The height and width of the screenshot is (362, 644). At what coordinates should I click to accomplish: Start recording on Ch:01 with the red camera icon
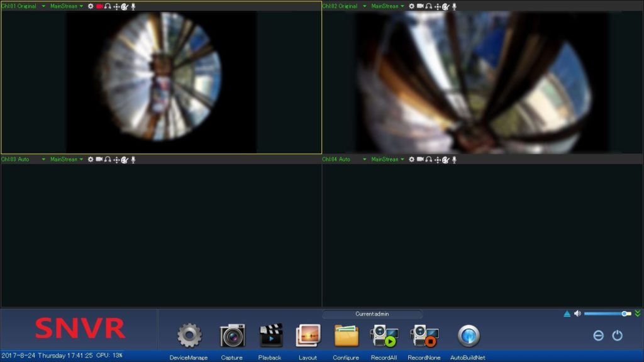99,6
